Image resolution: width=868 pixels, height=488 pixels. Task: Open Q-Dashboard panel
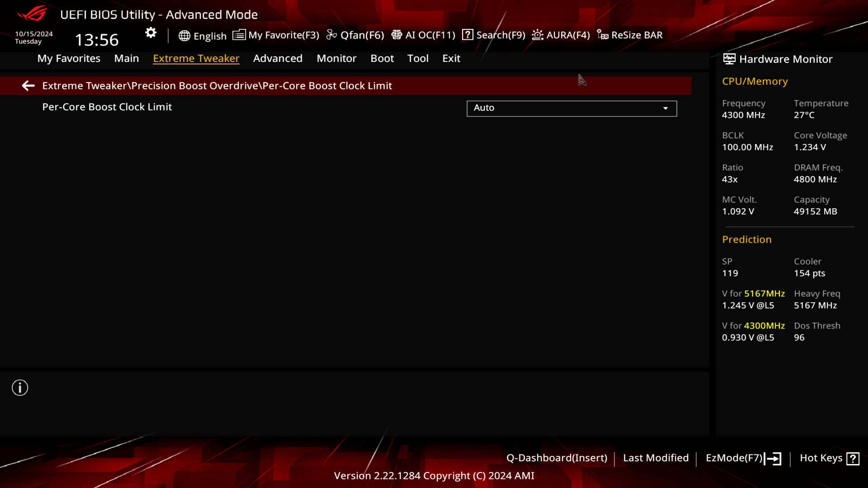click(x=556, y=458)
